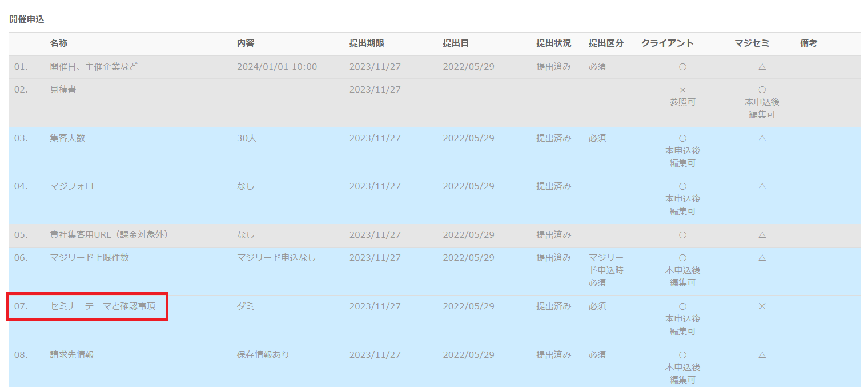
Task: Click the ○ symbol in 集客人数 client column
Action: tap(682, 138)
